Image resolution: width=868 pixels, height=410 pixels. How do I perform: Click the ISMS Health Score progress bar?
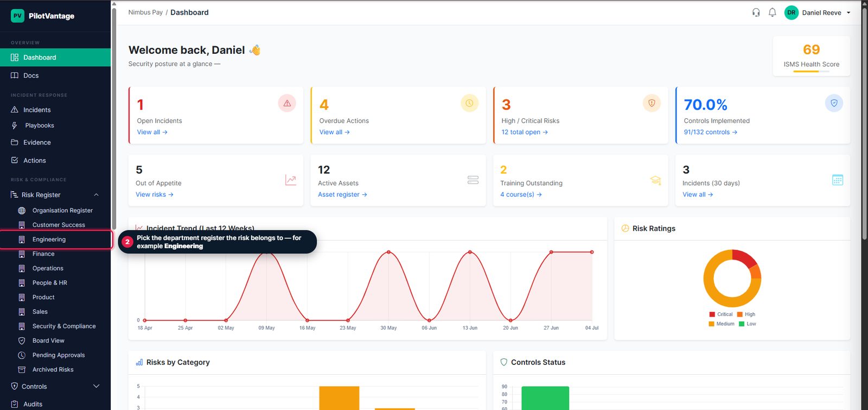[x=812, y=71]
